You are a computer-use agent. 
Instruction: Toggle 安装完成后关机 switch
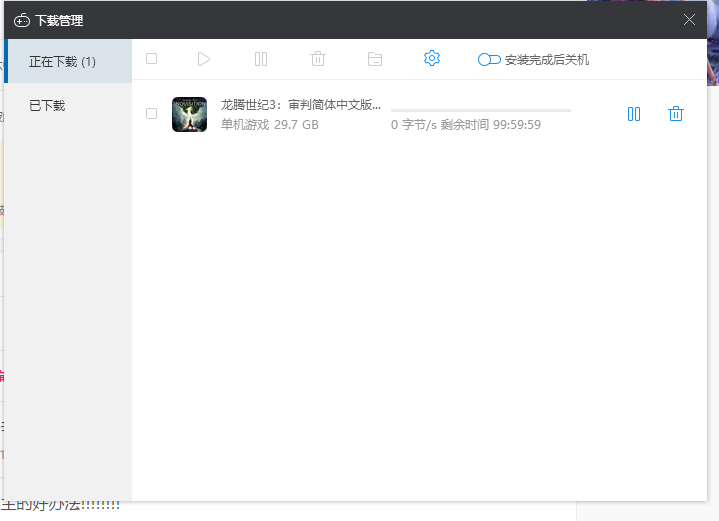pos(489,60)
